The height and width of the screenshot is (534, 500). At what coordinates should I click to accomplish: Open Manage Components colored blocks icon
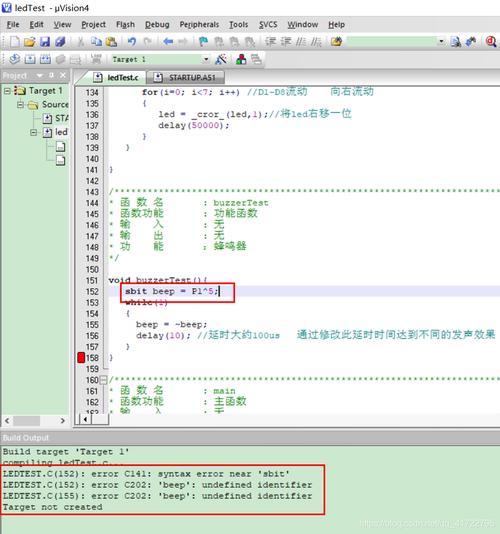point(241,59)
